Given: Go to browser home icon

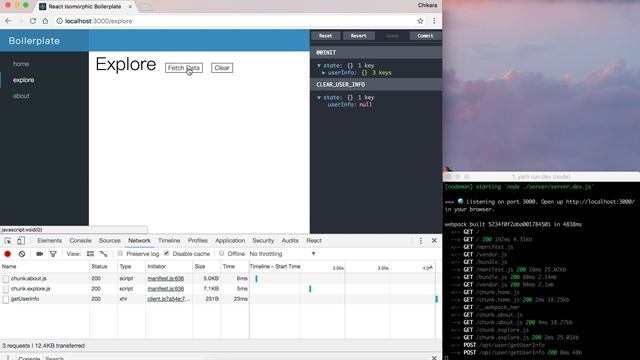Looking at the screenshot, I should pos(45,21).
